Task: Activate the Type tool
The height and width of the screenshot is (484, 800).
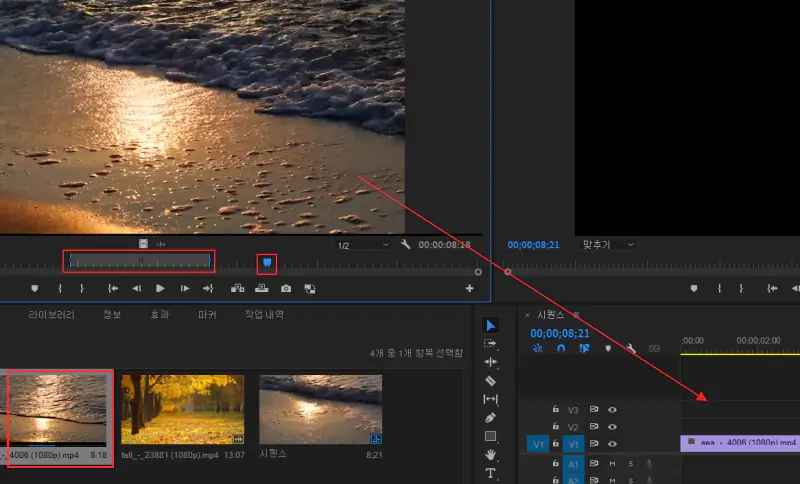Action: coord(490,472)
